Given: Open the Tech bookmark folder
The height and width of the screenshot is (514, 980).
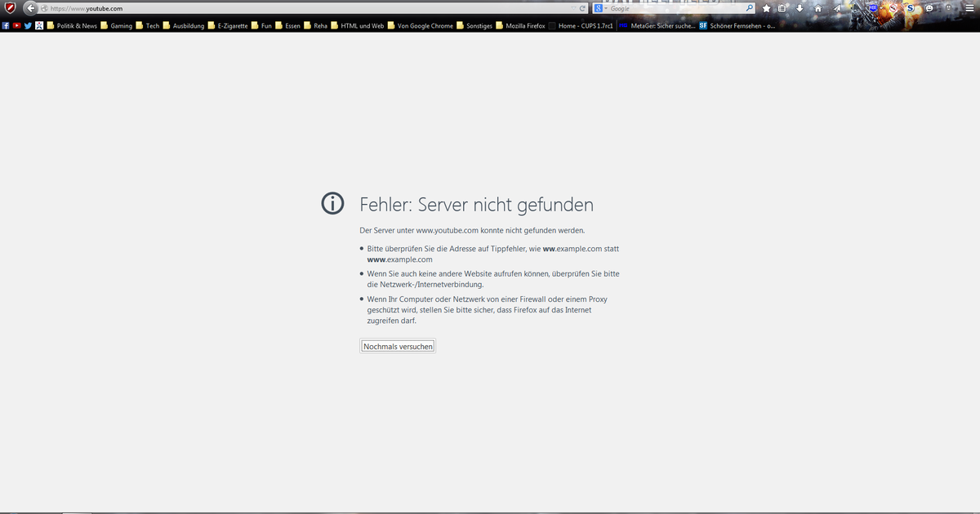Looking at the screenshot, I should 148,25.
